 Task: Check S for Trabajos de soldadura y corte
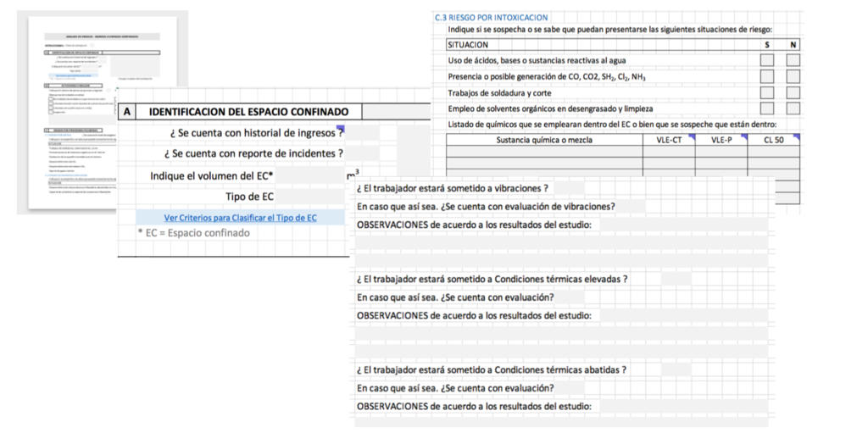766,92
